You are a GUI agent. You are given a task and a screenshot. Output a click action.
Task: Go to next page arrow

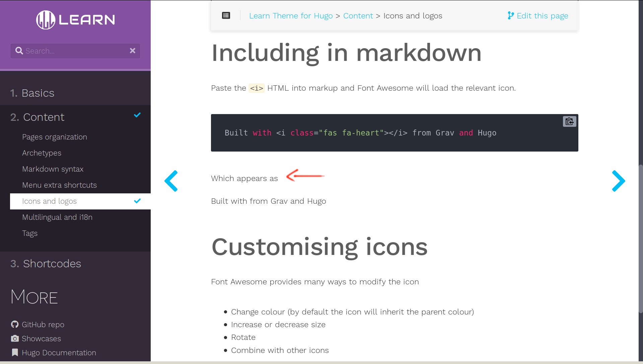[618, 181]
